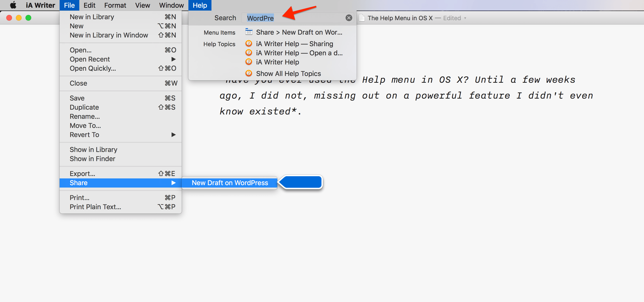Image resolution: width=644 pixels, height=302 pixels.
Task: Open the Apple menu
Action: (13, 5)
